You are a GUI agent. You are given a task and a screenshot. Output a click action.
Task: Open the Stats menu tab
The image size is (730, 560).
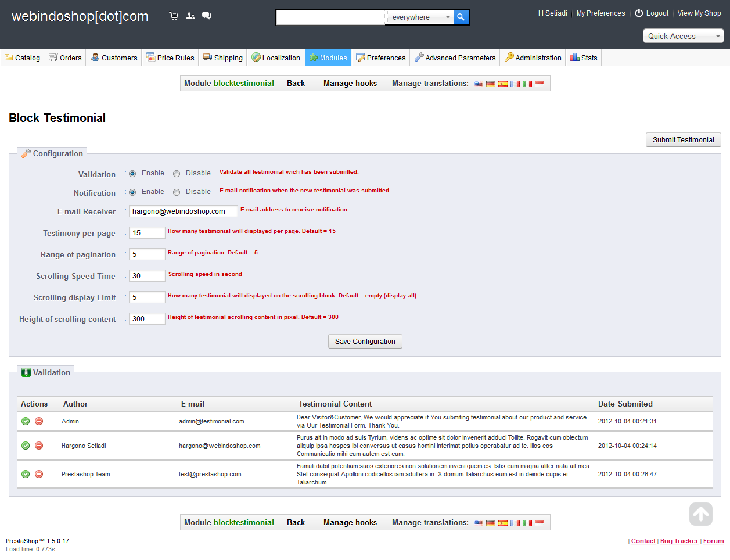pos(584,58)
